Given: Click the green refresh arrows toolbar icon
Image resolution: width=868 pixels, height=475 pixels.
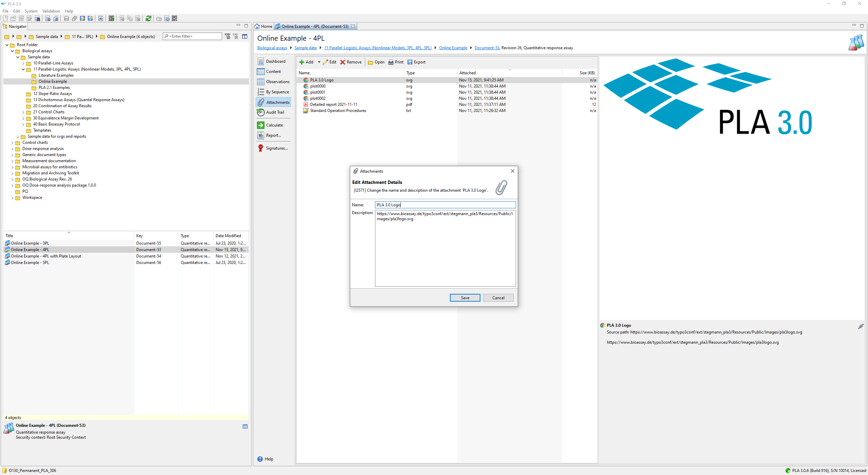Looking at the screenshot, I should point(148,18).
